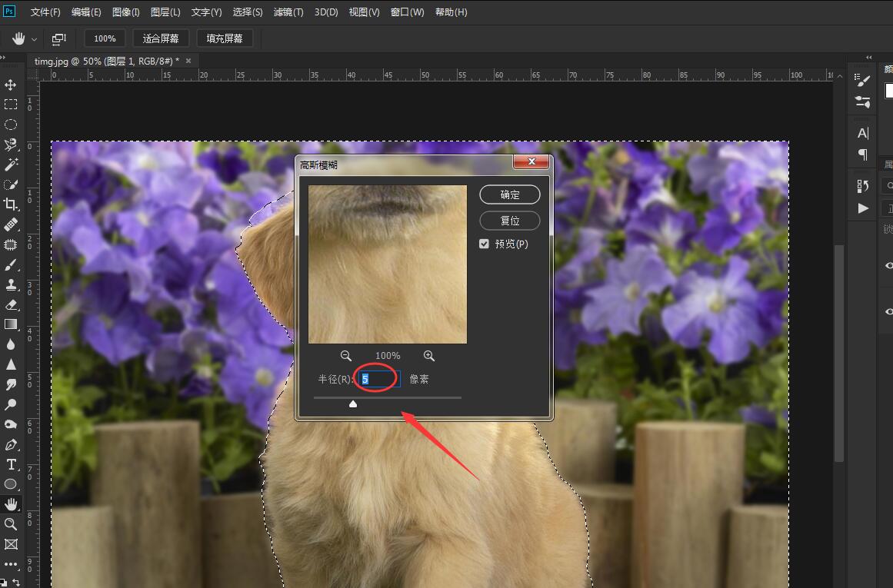Expand the toolbox double-arrow toggle

click(3, 58)
